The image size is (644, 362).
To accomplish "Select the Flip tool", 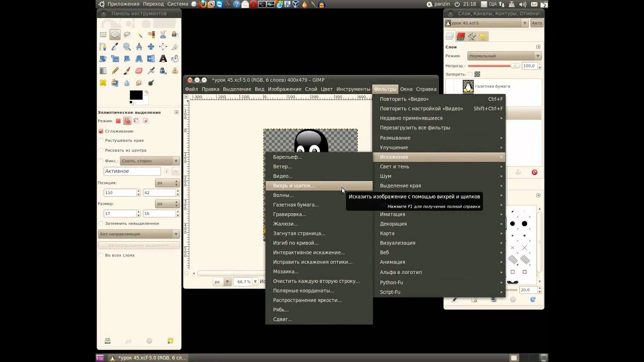I will pos(151,59).
